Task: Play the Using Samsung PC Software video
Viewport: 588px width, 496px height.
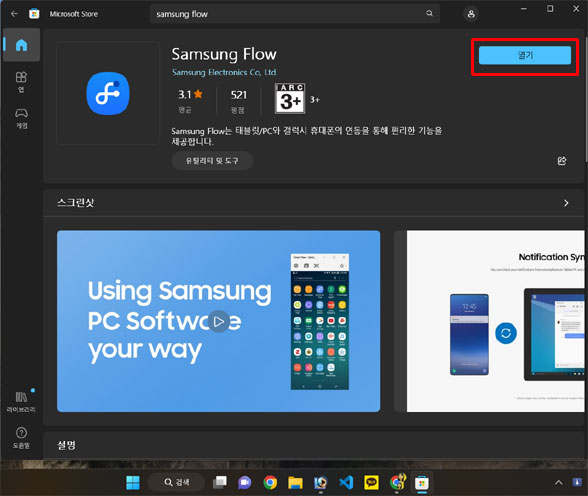Action: 219,321
